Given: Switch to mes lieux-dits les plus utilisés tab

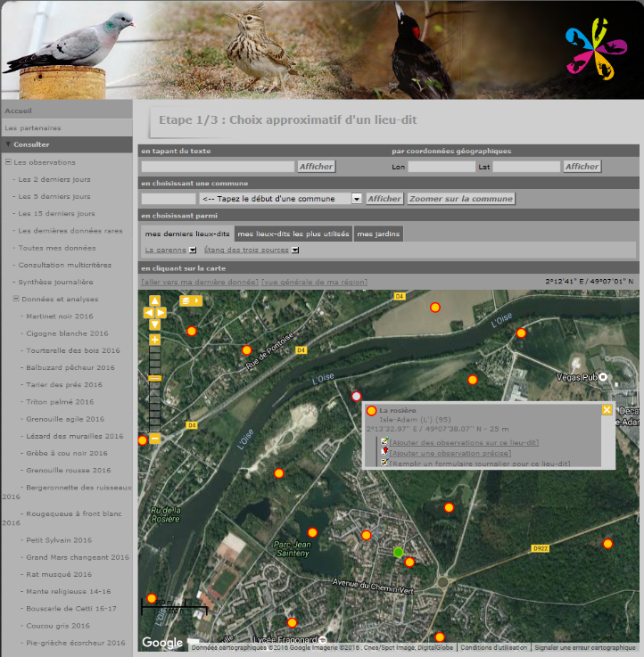Looking at the screenshot, I should [x=293, y=234].
